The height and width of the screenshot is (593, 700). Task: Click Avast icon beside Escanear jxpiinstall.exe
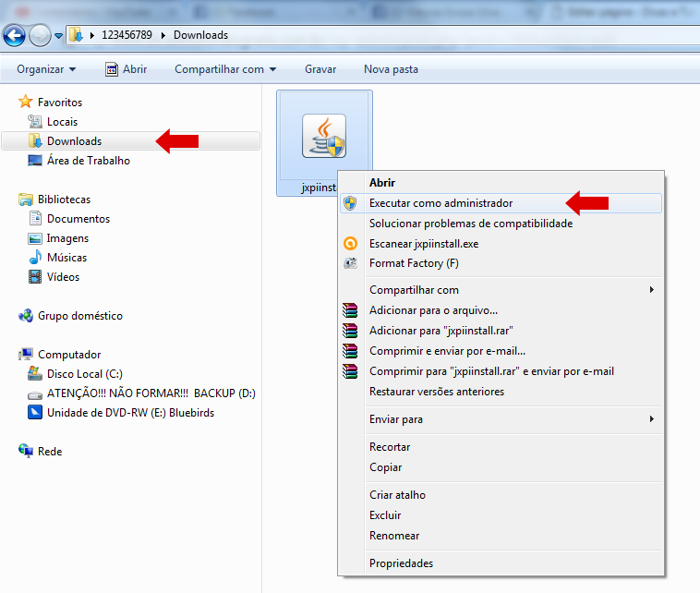(x=350, y=243)
